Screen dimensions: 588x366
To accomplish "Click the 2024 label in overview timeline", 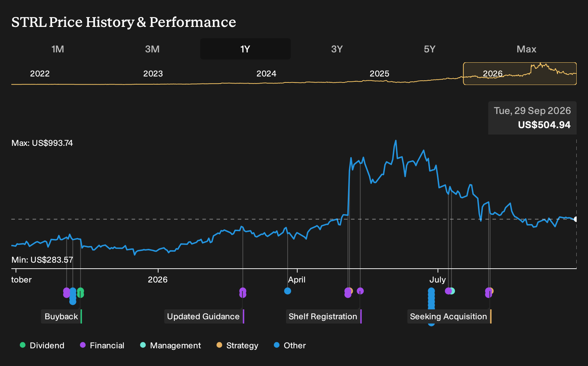I will coord(266,74).
